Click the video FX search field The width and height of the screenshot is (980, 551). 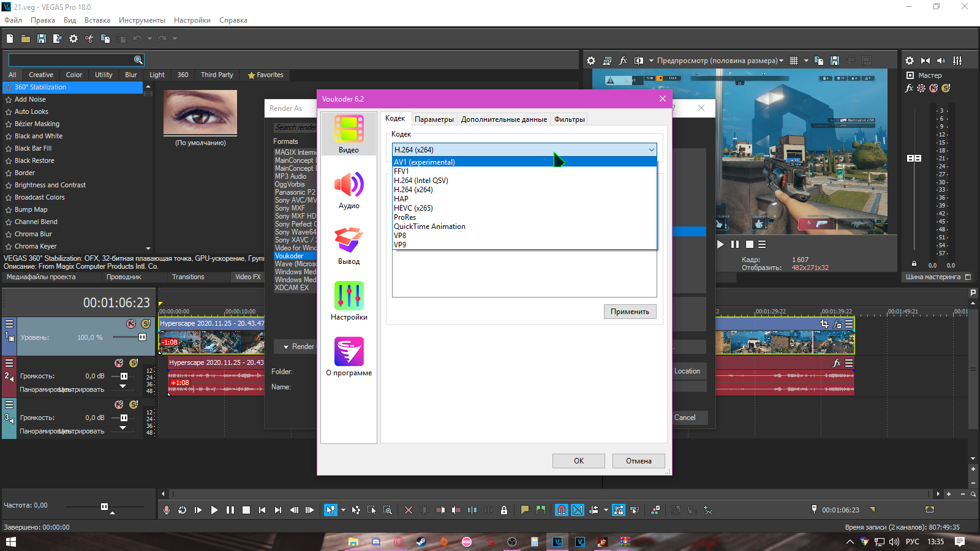click(x=71, y=60)
